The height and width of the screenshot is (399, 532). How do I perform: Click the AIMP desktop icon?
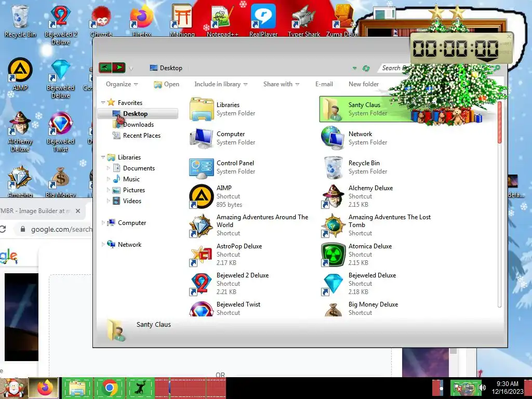point(20,75)
